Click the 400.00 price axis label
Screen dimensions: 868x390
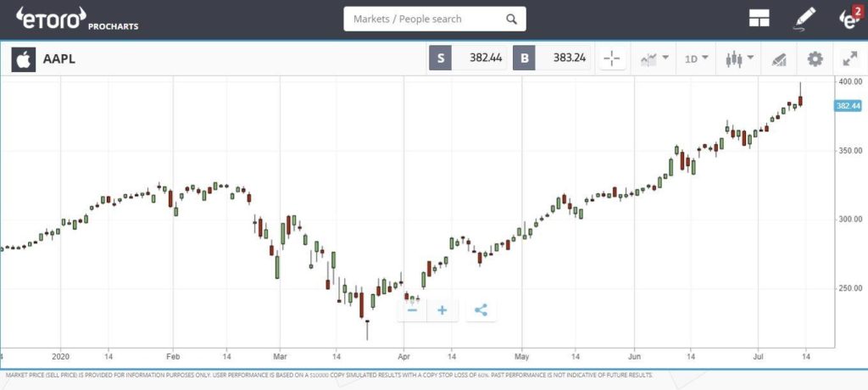(x=849, y=81)
